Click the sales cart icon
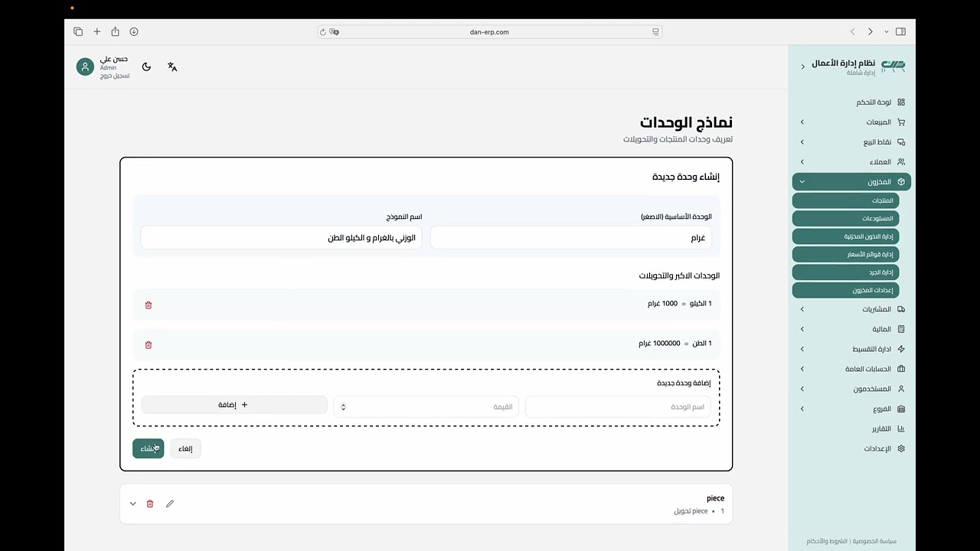 tap(901, 122)
